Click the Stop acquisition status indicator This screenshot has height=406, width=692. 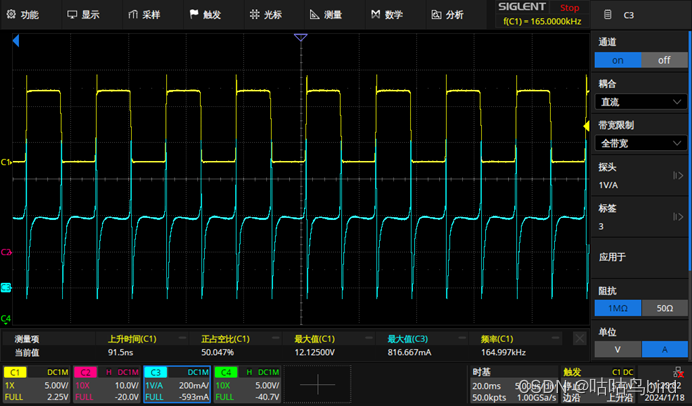tap(569, 8)
